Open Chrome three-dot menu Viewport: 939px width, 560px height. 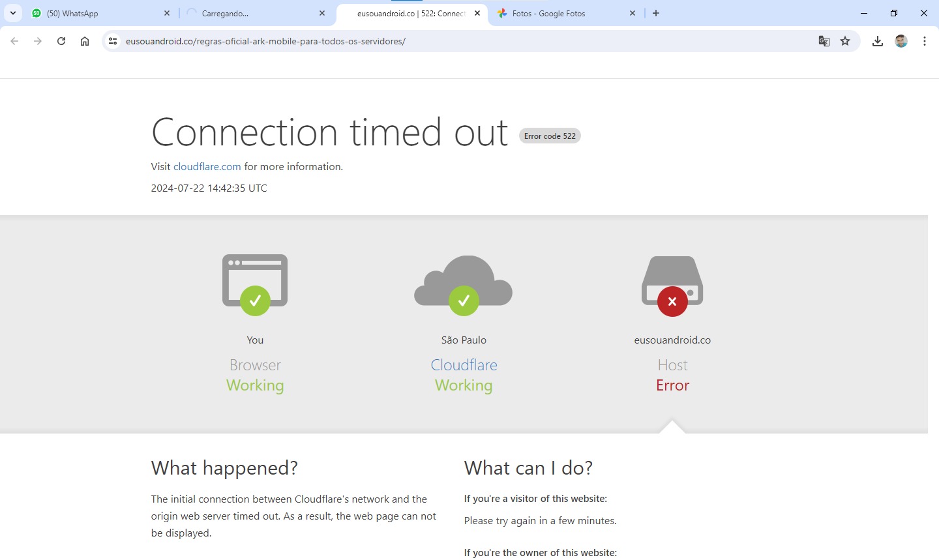(x=925, y=41)
